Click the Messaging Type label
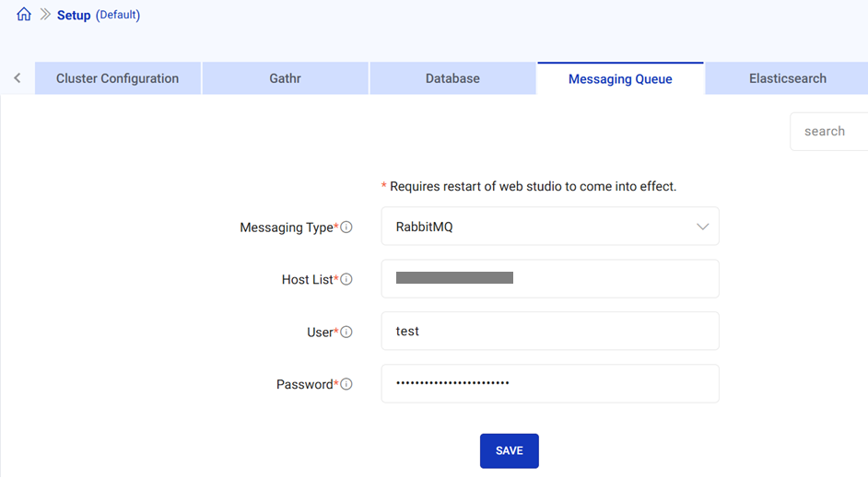 tap(287, 227)
